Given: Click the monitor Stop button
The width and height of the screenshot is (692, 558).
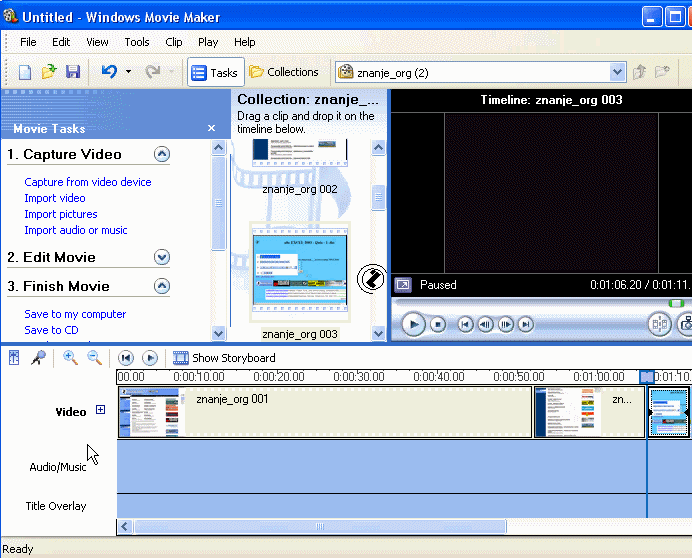Looking at the screenshot, I should pyautogui.click(x=438, y=325).
